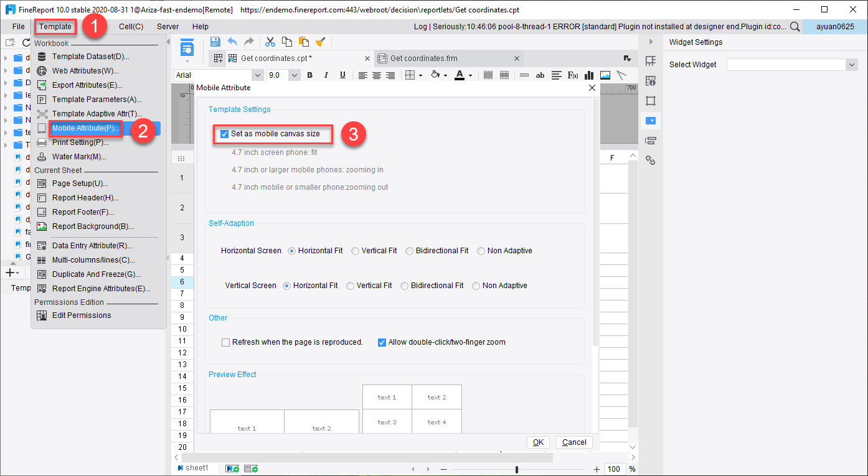Choose Web Attributes(W)... from the Template menu
Viewport: 868px width, 476px height.
pos(85,71)
